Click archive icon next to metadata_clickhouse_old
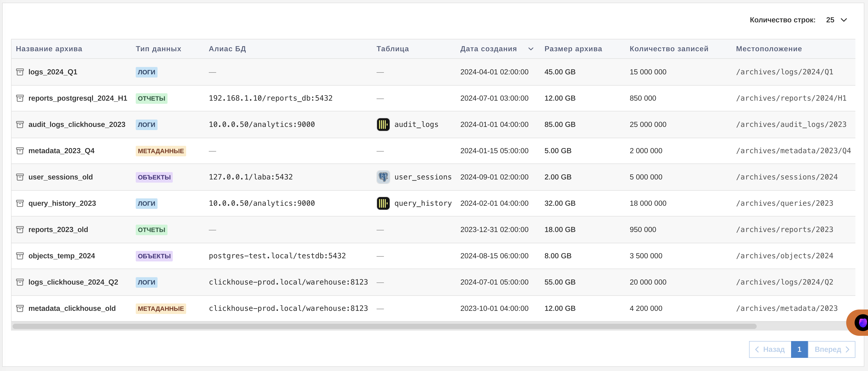The height and width of the screenshot is (371, 868). coord(20,309)
